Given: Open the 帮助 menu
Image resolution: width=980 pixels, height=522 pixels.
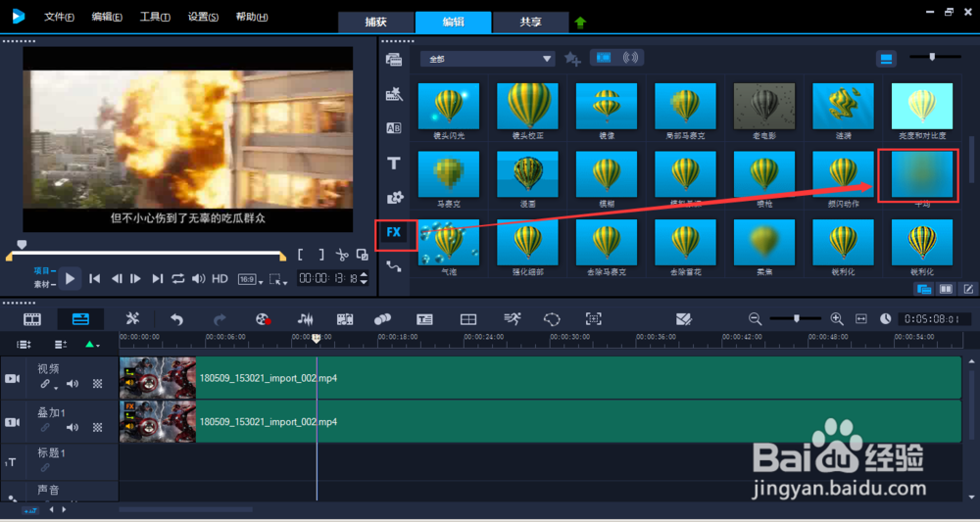Looking at the screenshot, I should (252, 17).
